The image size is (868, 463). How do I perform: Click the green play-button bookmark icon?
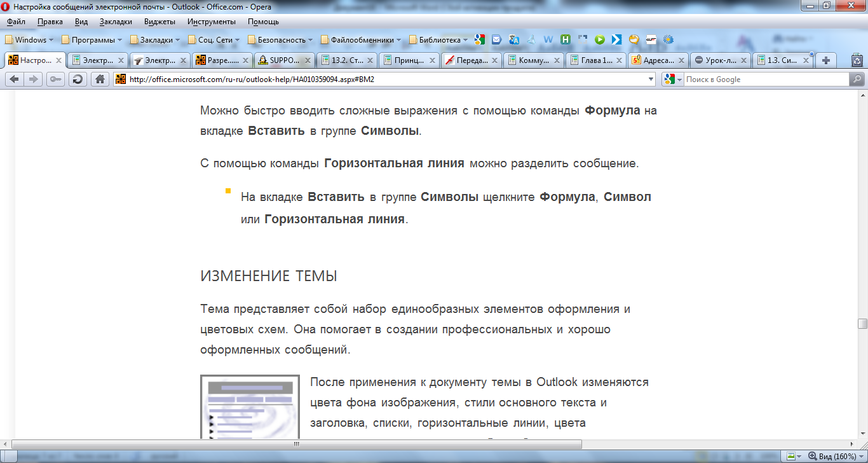pyautogui.click(x=600, y=39)
